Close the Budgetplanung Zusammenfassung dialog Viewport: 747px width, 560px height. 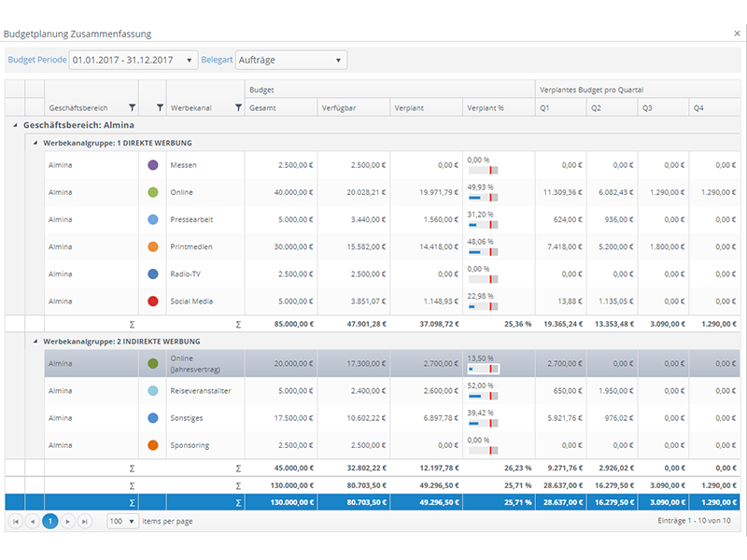click(737, 34)
